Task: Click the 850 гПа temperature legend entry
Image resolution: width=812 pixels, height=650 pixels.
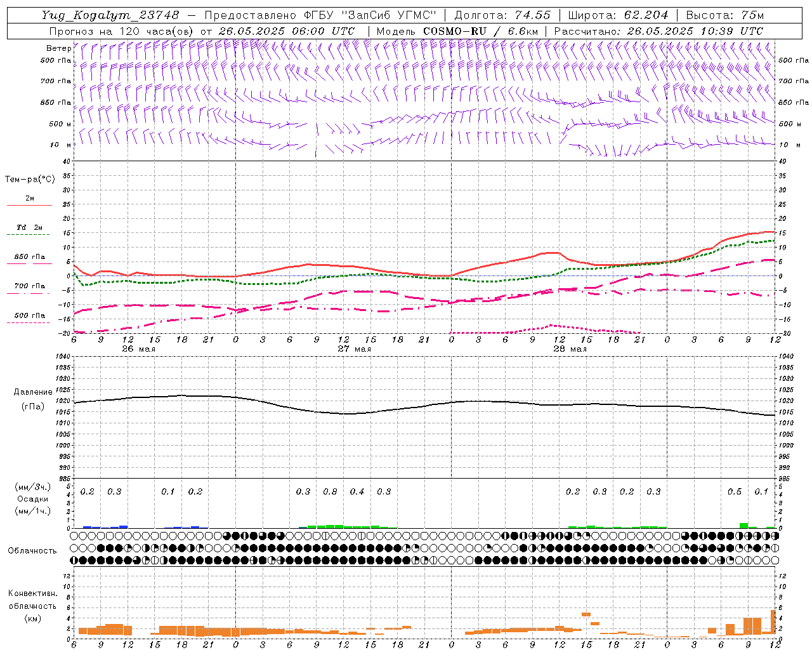Action: (x=30, y=257)
